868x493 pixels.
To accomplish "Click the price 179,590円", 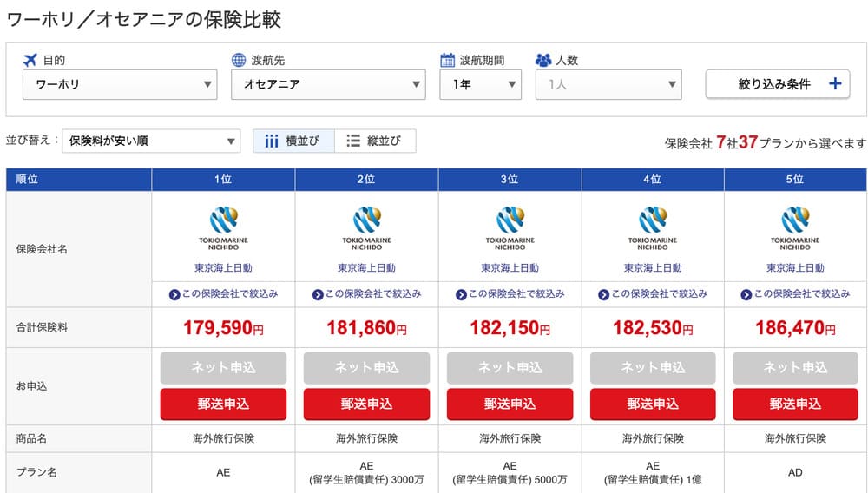I will pos(224,327).
